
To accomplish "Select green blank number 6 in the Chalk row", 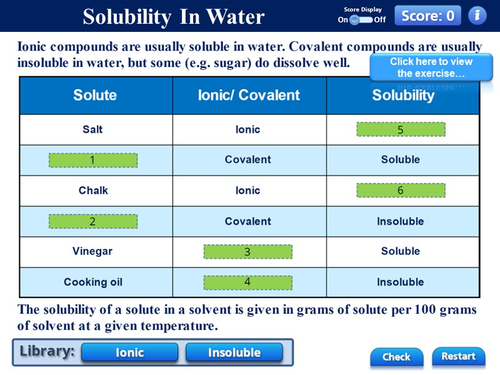I will (401, 190).
